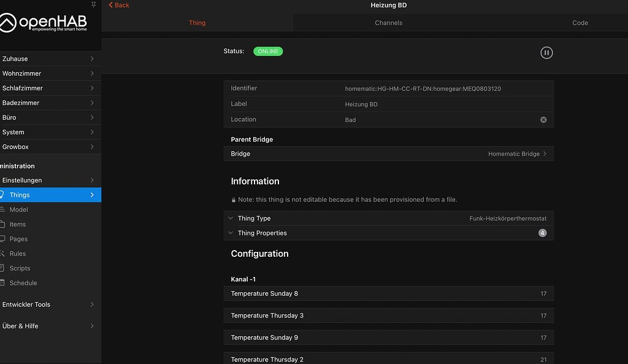Expand the Thing Type section
Screen dimensions: 628x364
[231, 218]
